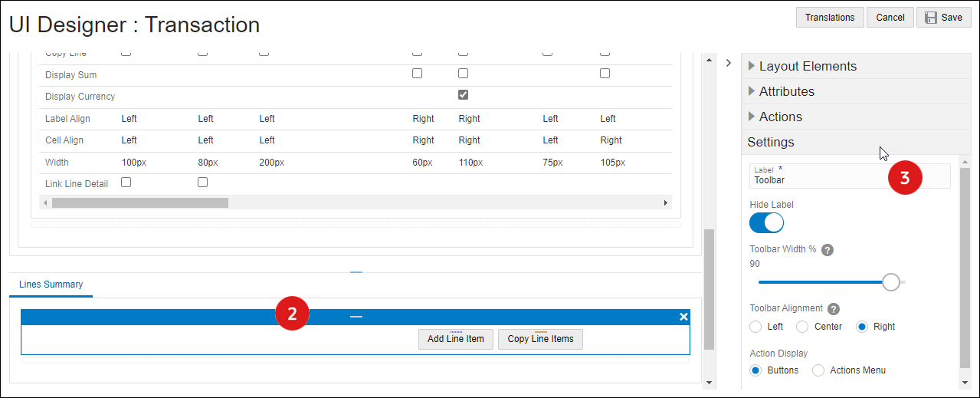The width and height of the screenshot is (980, 398).
Task: Select Right toolbar alignment
Action: click(862, 327)
